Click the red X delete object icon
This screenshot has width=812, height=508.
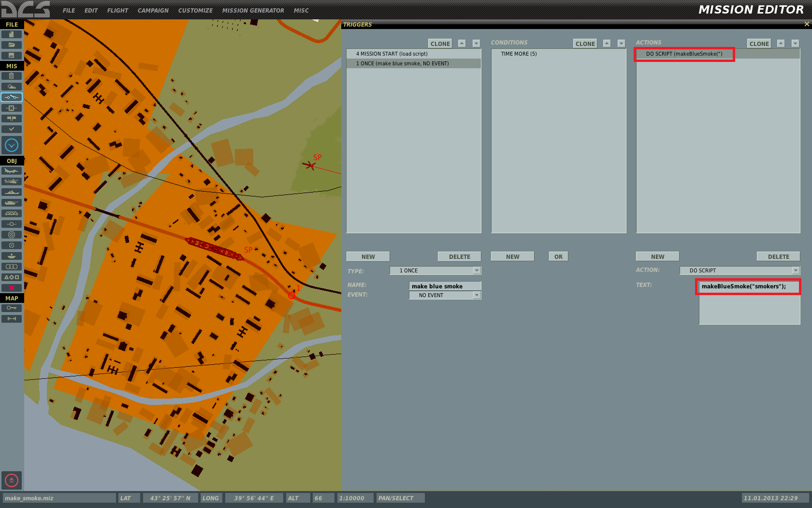click(x=12, y=288)
